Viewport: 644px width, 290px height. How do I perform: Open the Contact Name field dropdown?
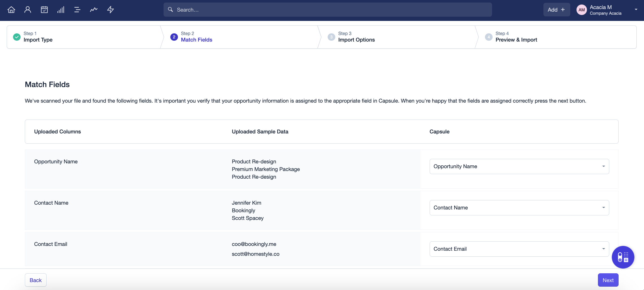tap(519, 208)
